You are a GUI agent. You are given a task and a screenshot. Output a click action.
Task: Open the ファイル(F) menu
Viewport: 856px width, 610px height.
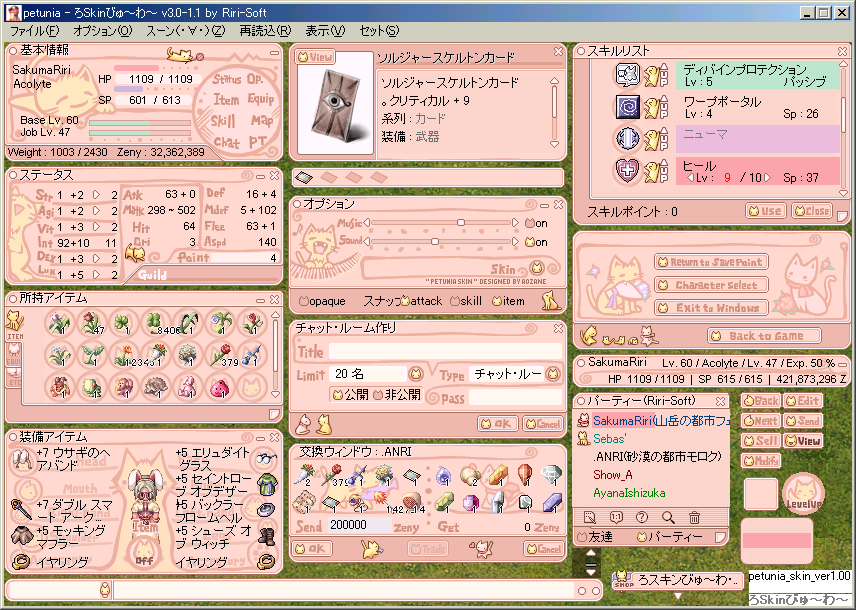click(x=35, y=31)
